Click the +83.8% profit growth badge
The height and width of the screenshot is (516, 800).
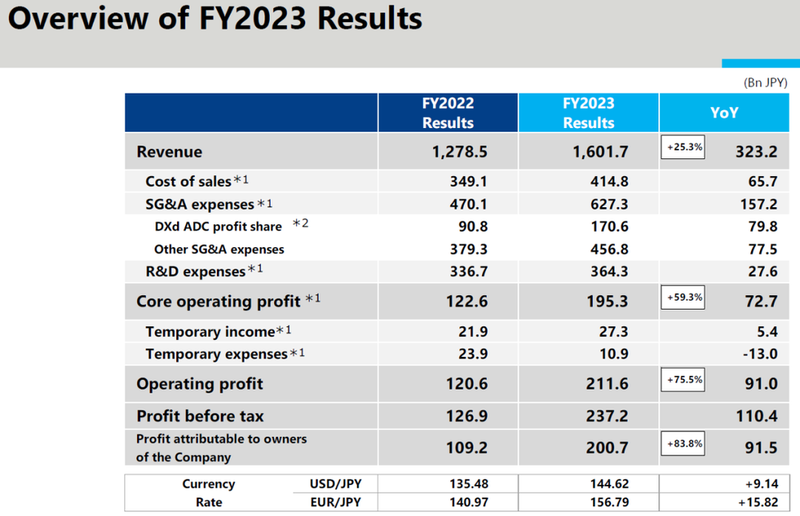point(685,441)
